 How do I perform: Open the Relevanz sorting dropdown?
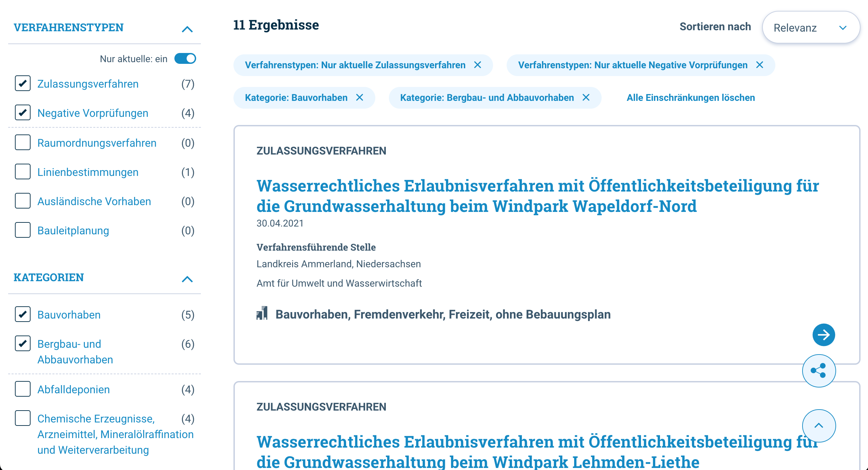(811, 27)
